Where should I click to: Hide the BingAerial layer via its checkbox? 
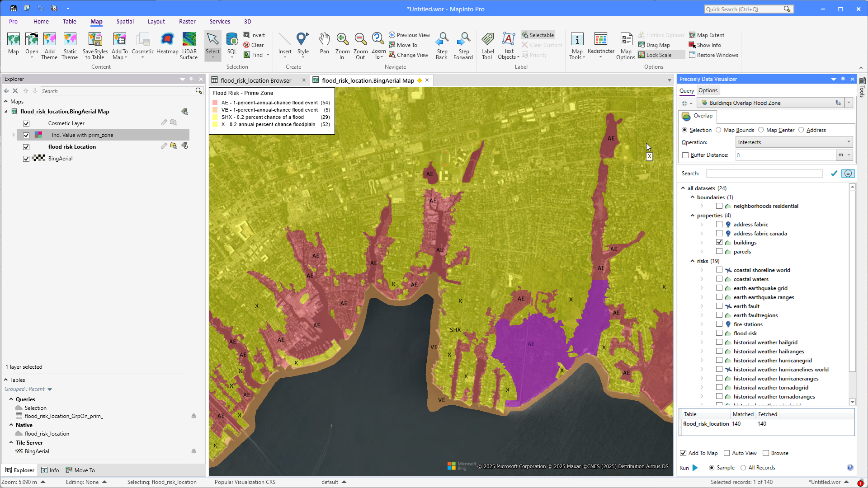26,159
